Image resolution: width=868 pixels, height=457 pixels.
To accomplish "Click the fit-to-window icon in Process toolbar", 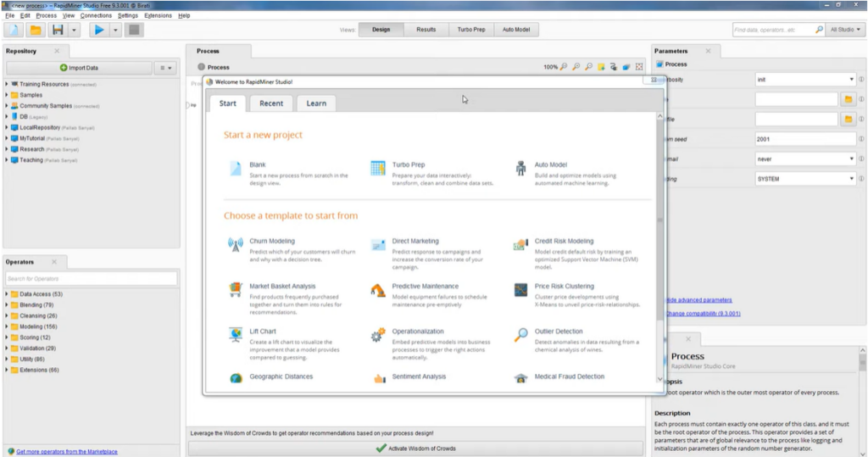I will (x=639, y=67).
